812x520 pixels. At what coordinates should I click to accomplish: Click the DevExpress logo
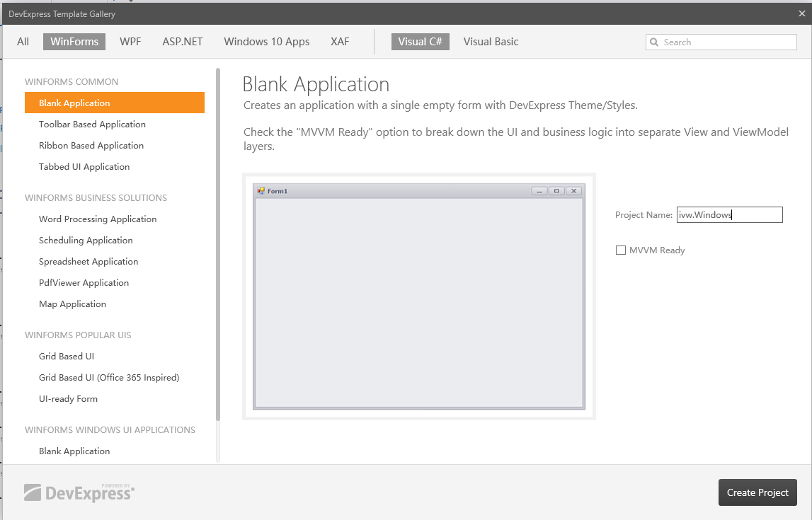[79, 492]
